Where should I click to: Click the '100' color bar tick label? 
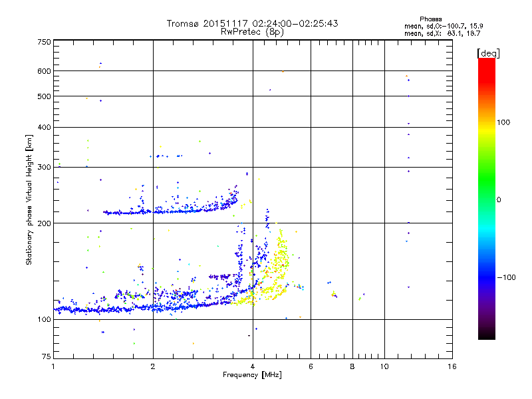[x=503, y=122]
